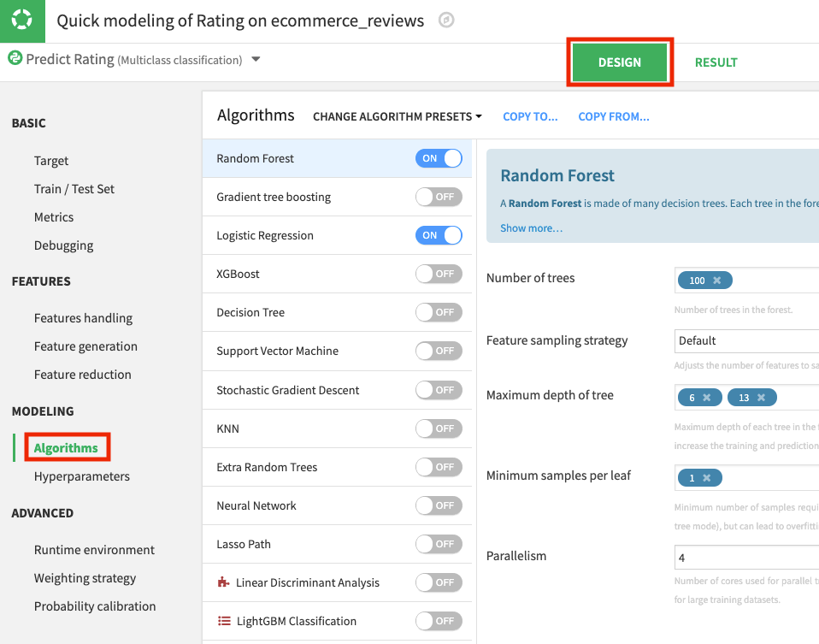Open Feature reduction settings
This screenshot has height=644, width=819.
[83, 375]
